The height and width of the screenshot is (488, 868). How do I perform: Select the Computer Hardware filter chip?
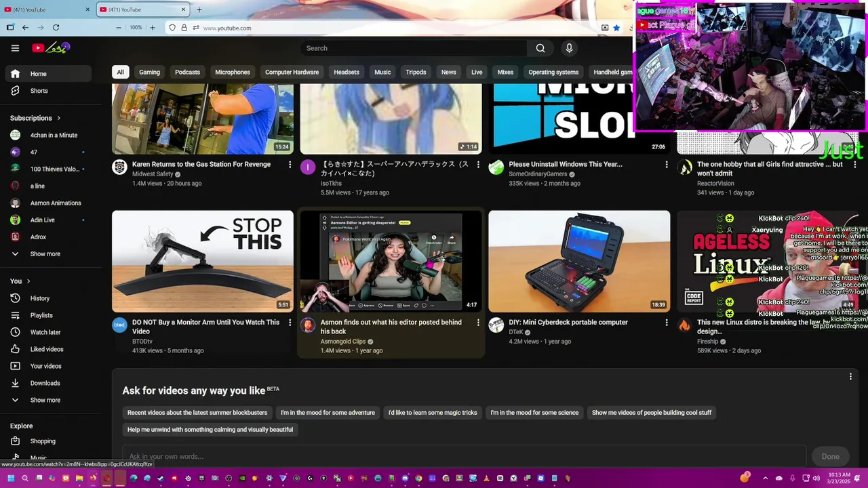click(292, 73)
